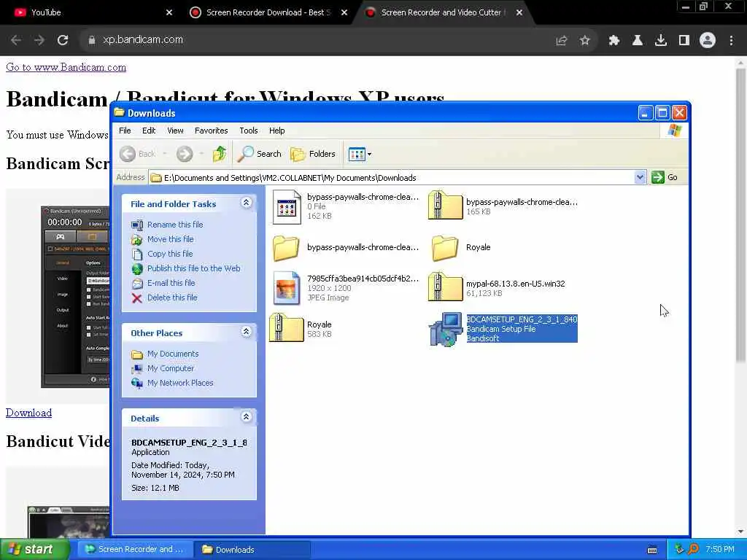Switch to Screen Recorder taskbar button

click(x=134, y=549)
